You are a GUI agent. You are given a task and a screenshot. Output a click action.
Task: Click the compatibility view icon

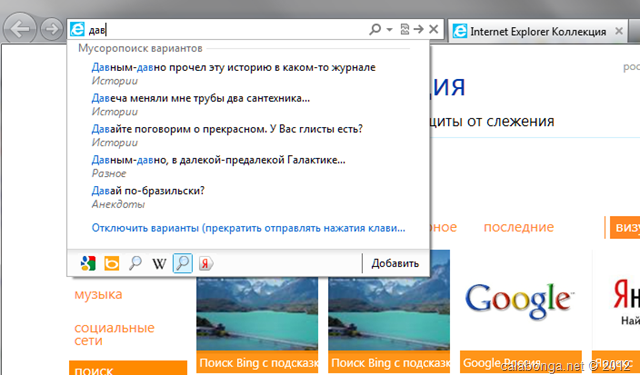[x=404, y=29]
